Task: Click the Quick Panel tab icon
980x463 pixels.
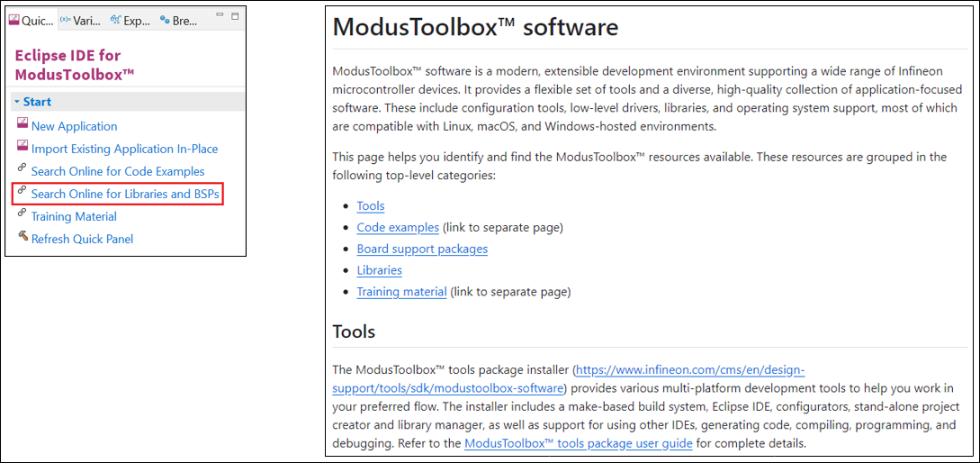Action: coord(14,20)
